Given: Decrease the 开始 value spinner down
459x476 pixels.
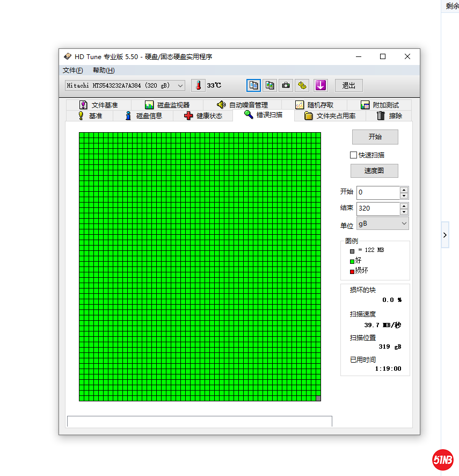Looking at the screenshot, I should pos(404,196).
